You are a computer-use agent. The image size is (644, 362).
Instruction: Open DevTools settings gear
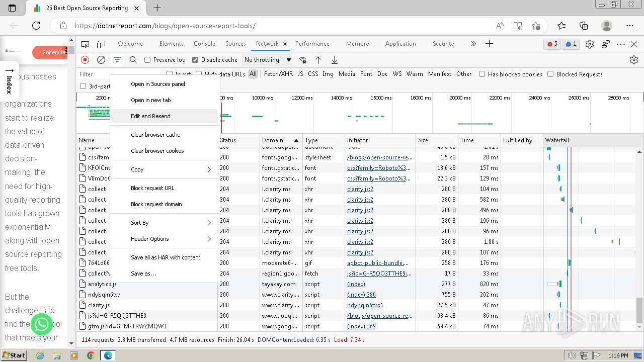[590, 44]
